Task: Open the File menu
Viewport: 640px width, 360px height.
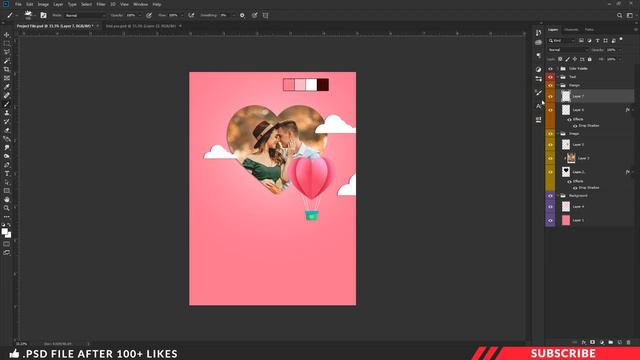Action: tap(18, 4)
